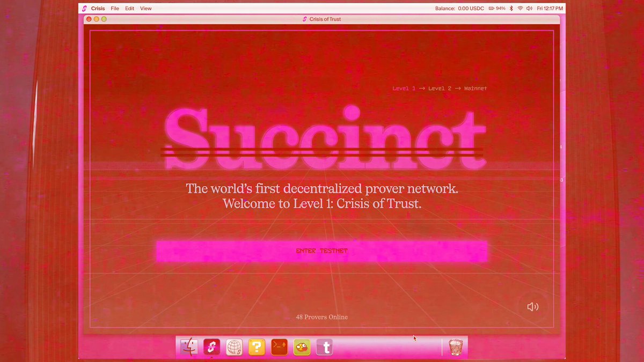Open the Finder icon in the dock
The width and height of the screenshot is (644, 362).
188,347
